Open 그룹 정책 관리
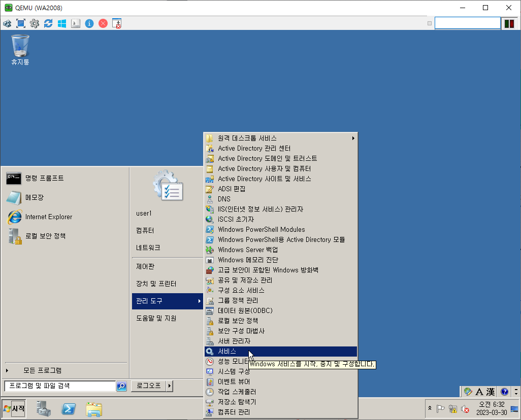This screenshot has height=420, width=521. (281, 300)
